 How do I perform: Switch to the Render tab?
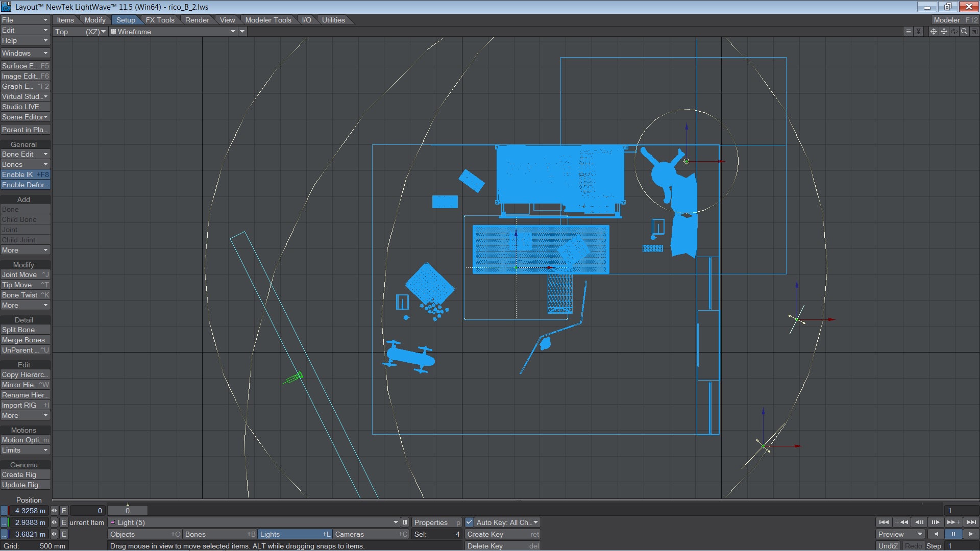click(x=197, y=20)
